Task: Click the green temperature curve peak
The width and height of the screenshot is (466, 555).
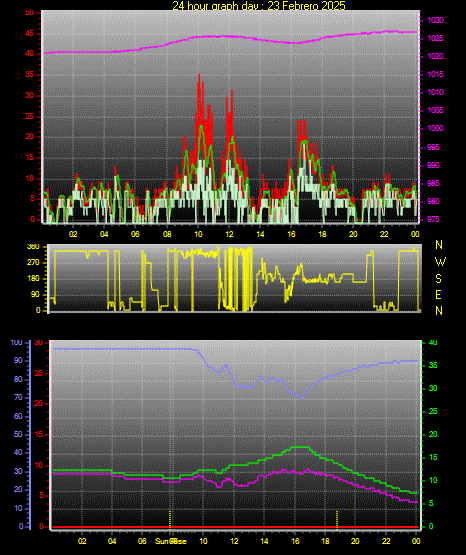Action: (300, 447)
